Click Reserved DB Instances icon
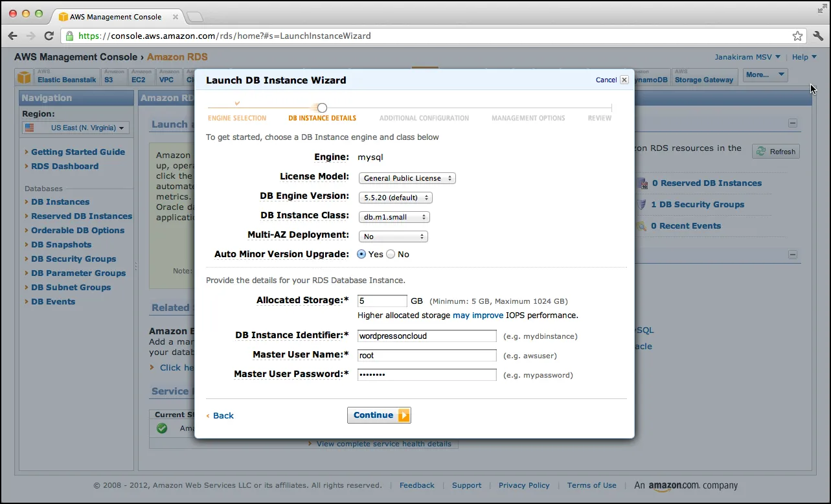 (x=642, y=183)
